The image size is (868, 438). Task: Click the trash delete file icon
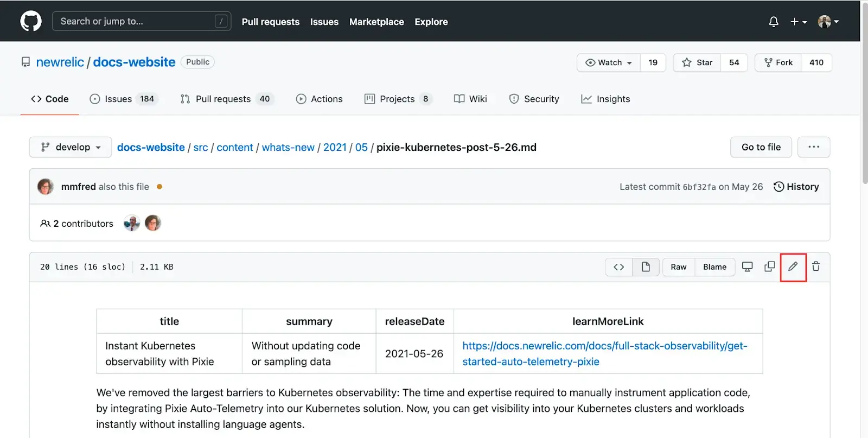(815, 266)
